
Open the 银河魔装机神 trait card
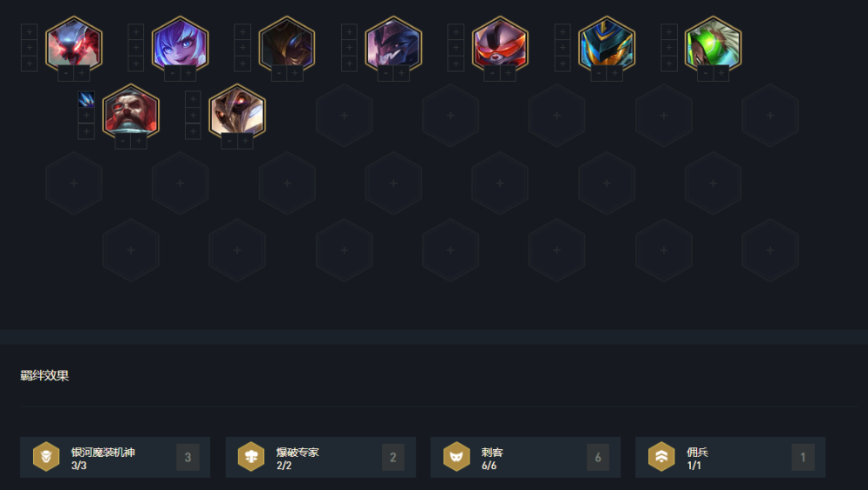pos(115,457)
